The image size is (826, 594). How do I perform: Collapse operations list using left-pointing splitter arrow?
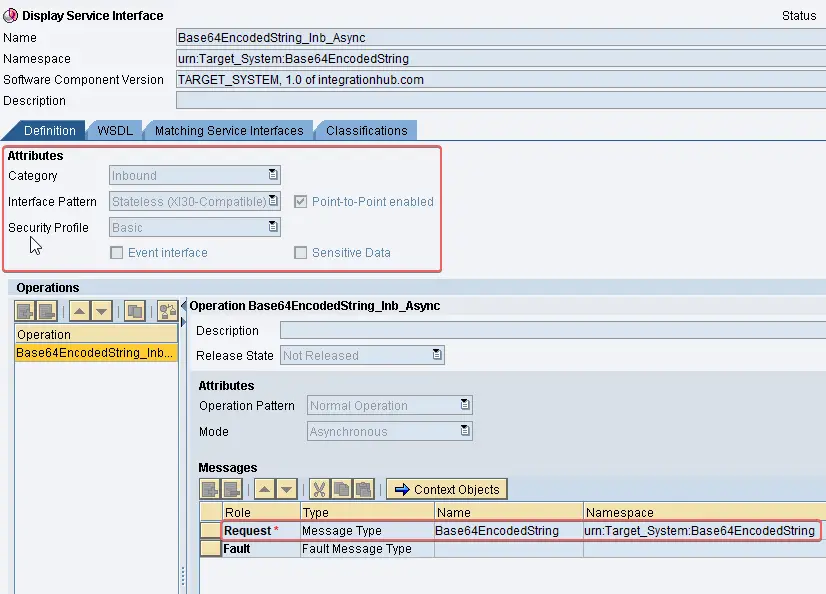(x=183, y=305)
